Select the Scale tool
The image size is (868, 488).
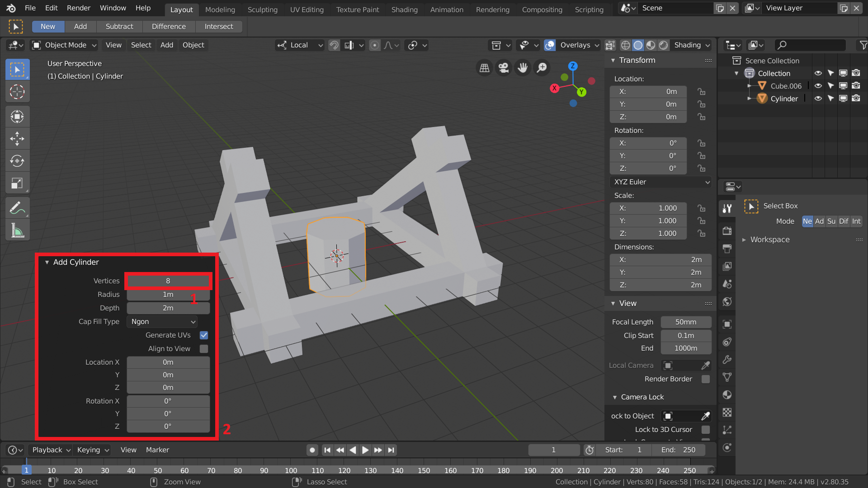pos(17,183)
